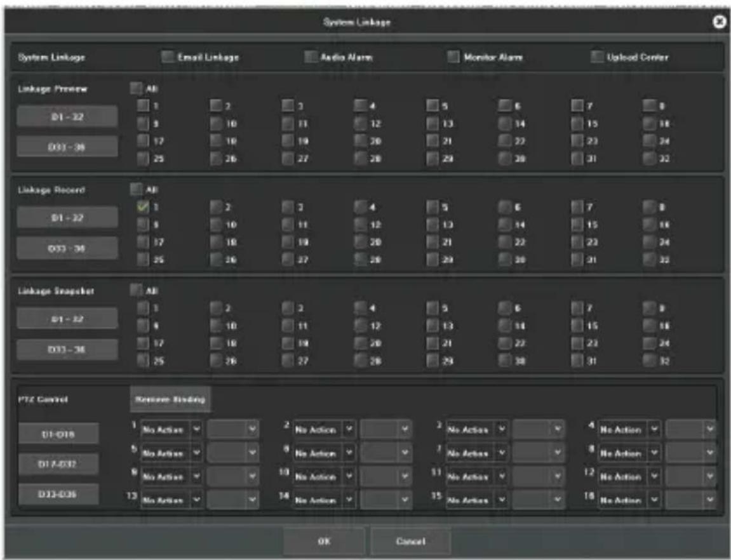Open PTZ channel 13 action dropdown
This screenshot has width=731, height=560.
pos(171,500)
